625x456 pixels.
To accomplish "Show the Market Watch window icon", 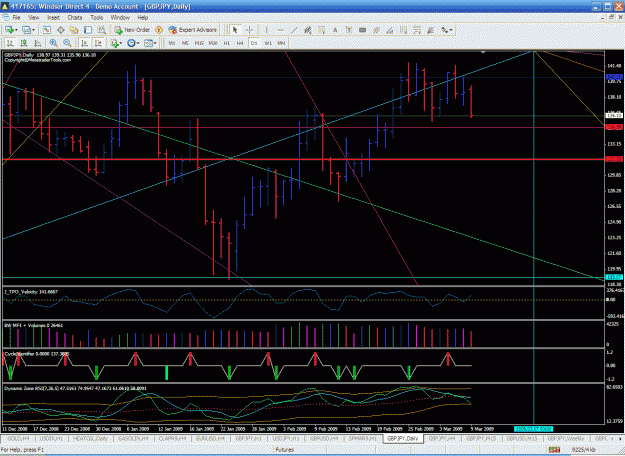I will [47, 30].
